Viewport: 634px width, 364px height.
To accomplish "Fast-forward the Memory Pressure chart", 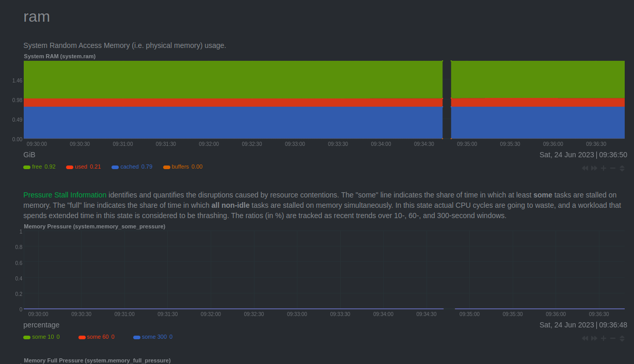I will pos(594,338).
